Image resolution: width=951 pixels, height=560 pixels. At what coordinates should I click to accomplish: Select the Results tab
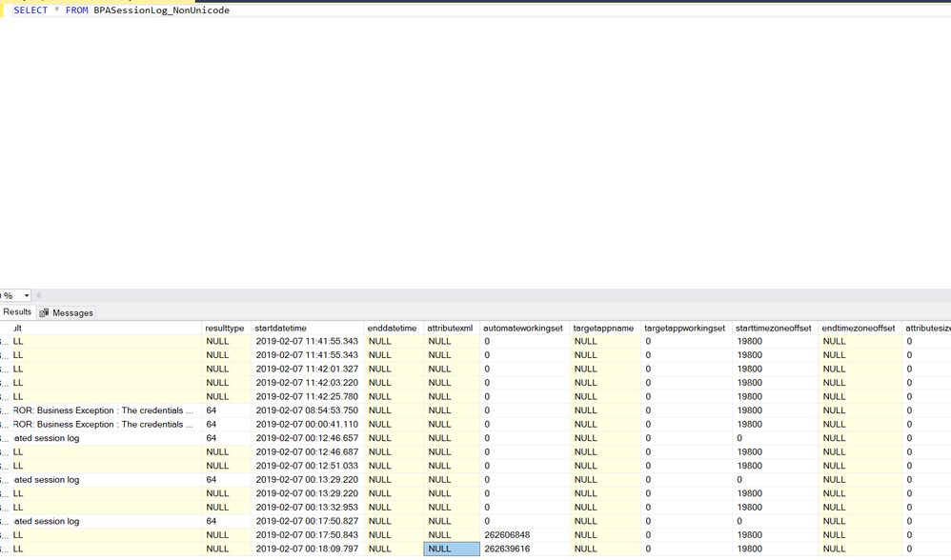(x=17, y=311)
